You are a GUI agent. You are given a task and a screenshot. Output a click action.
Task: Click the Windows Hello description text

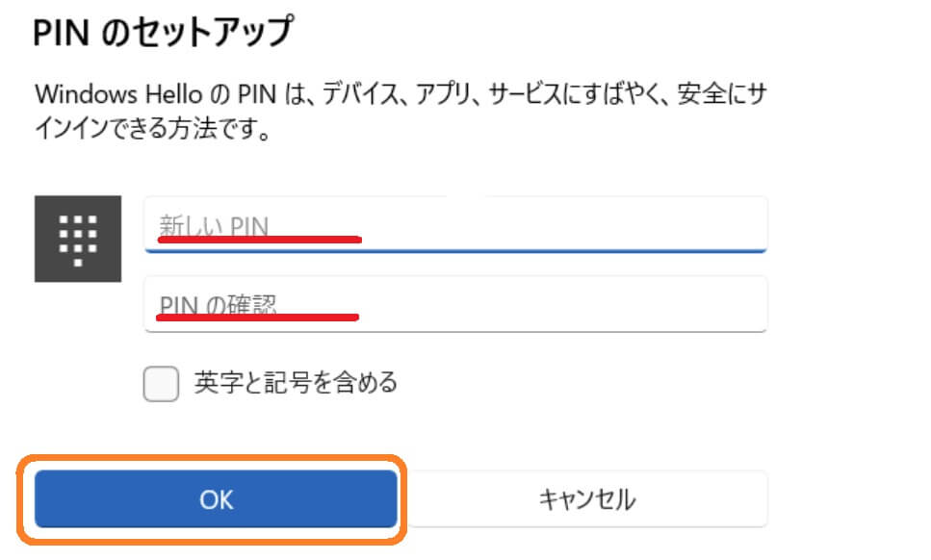(x=401, y=111)
